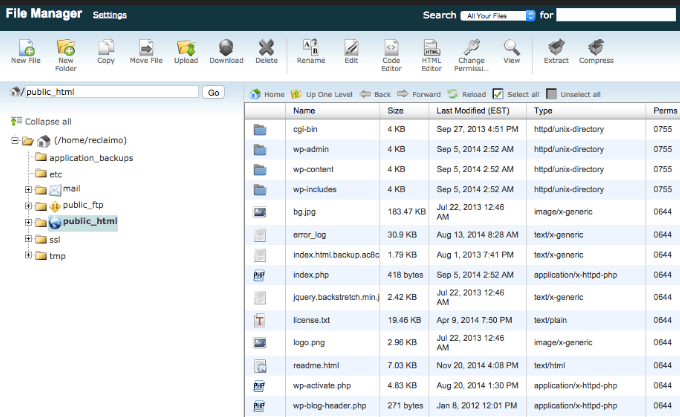Expand the mail folder tree node
The image size is (680, 417).
[x=29, y=189]
